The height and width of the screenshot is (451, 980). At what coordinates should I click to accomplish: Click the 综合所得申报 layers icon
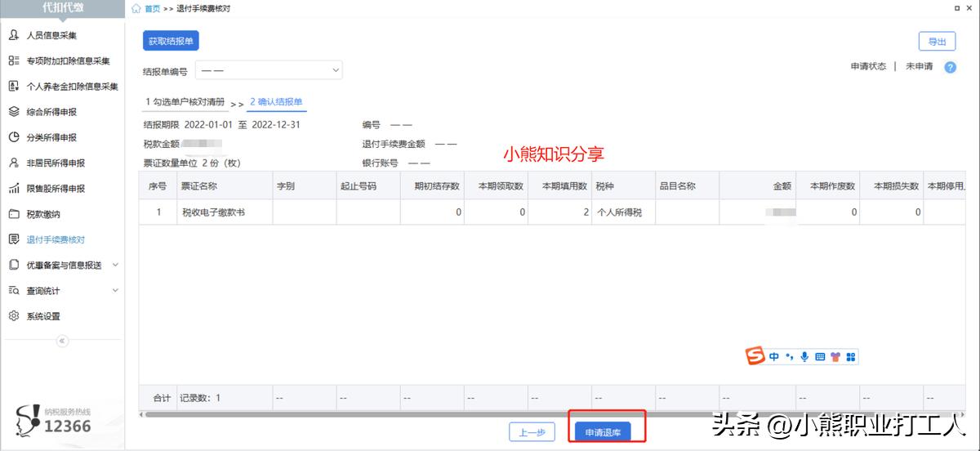[x=14, y=112]
